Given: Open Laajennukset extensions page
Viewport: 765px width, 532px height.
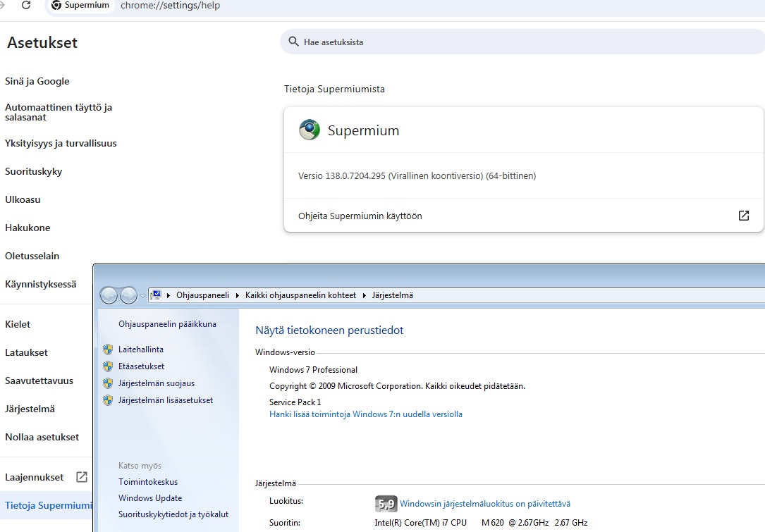Looking at the screenshot, I should (x=34, y=477).
